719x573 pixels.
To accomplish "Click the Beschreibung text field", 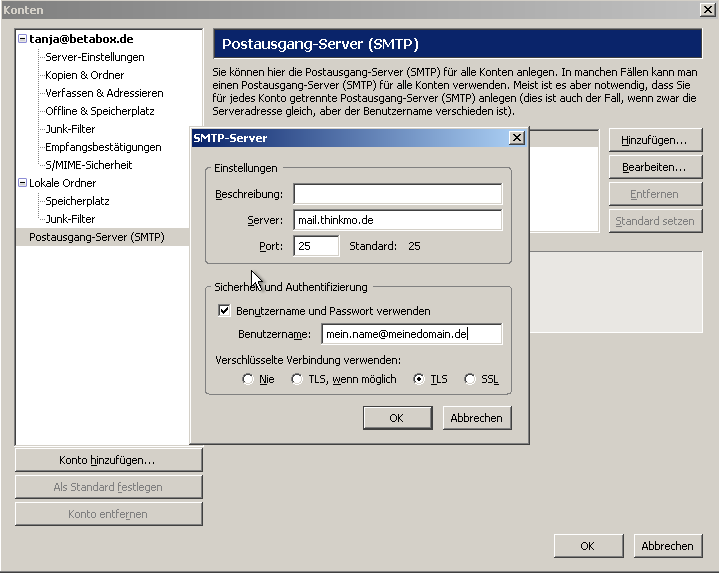I will (x=397, y=194).
